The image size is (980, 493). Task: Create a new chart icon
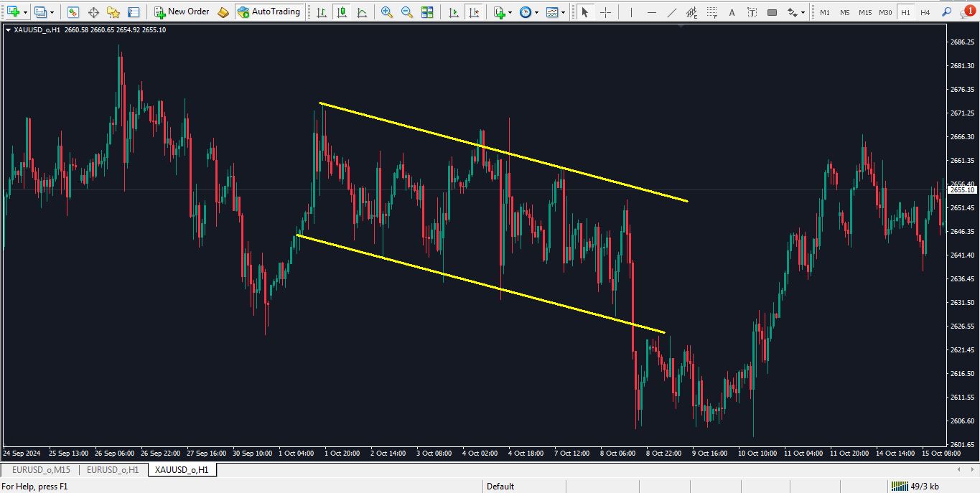pyautogui.click(x=13, y=12)
